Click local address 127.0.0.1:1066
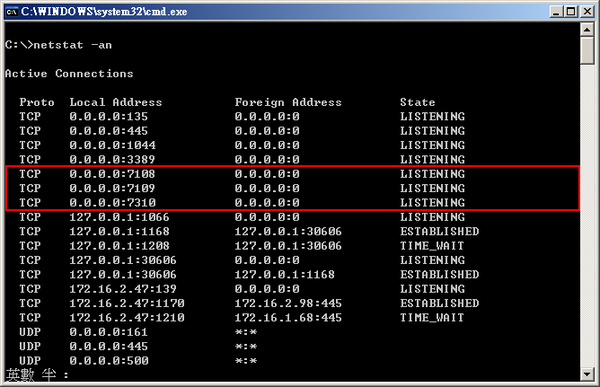This screenshot has height=387, width=600. tap(119, 217)
